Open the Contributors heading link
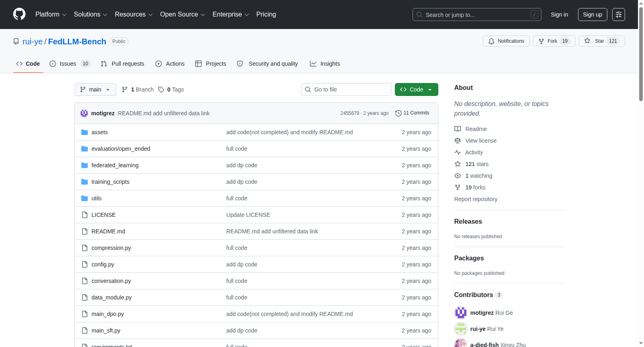 coord(478,295)
